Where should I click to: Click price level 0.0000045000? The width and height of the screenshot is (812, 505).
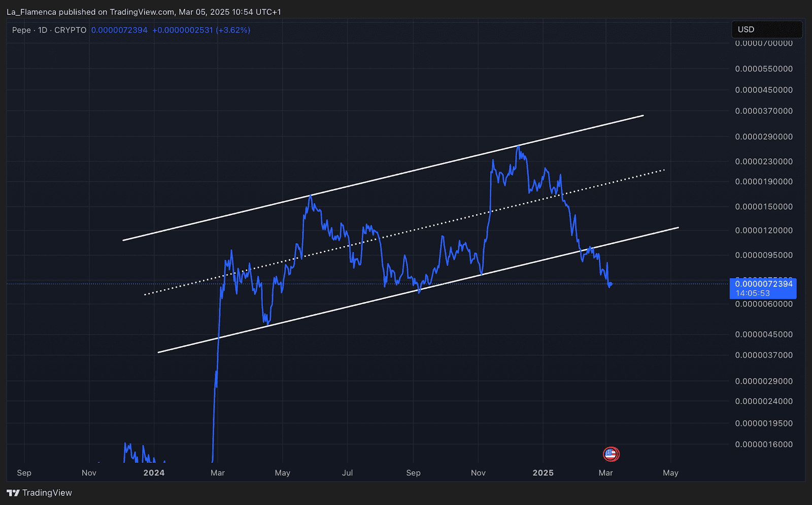click(764, 334)
